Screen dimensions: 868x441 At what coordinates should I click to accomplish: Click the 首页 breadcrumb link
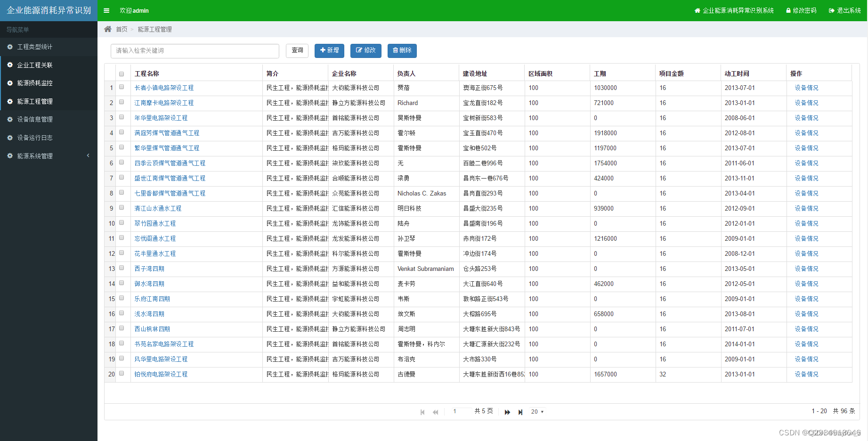122,29
